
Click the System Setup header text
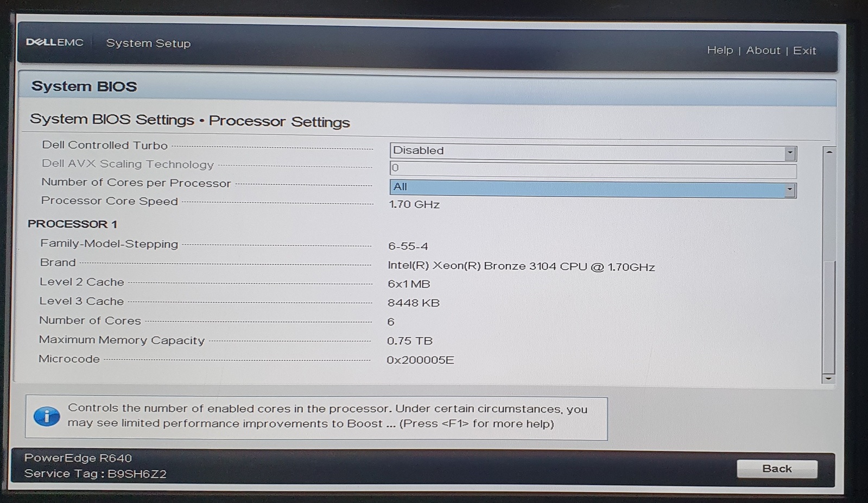click(148, 43)
